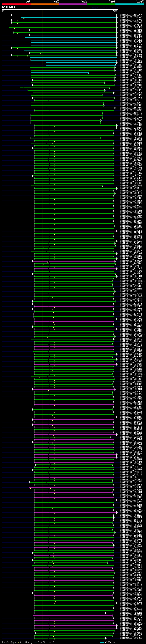Click the purple alignment bar for UniRef100_A1XG42
This screenshot has height=644, width=146.
pos(76,269)
